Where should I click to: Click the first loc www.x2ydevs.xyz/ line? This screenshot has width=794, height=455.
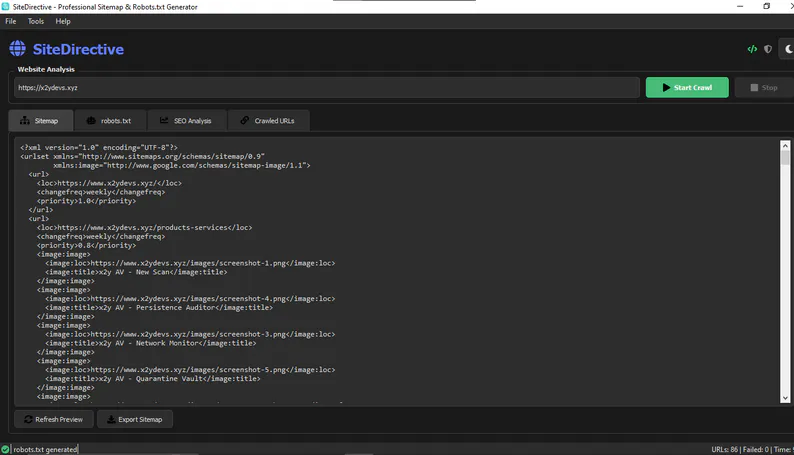pyautogui.click(x=109, y=183)
